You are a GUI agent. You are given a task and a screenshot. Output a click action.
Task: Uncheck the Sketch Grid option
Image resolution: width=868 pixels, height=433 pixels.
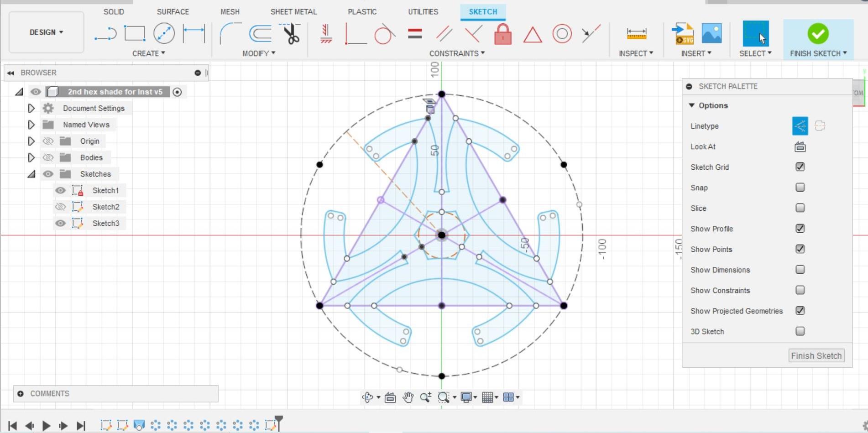[x=800, y=167]
